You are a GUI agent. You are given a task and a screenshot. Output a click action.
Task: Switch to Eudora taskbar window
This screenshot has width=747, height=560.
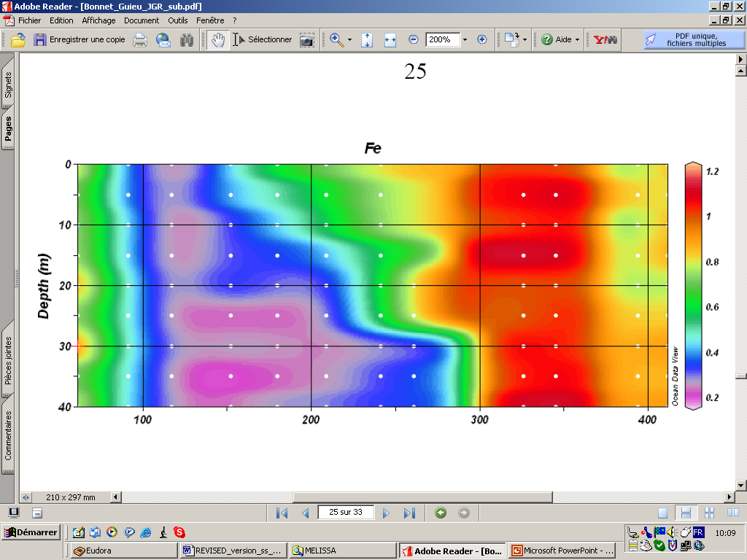[124, 551]
